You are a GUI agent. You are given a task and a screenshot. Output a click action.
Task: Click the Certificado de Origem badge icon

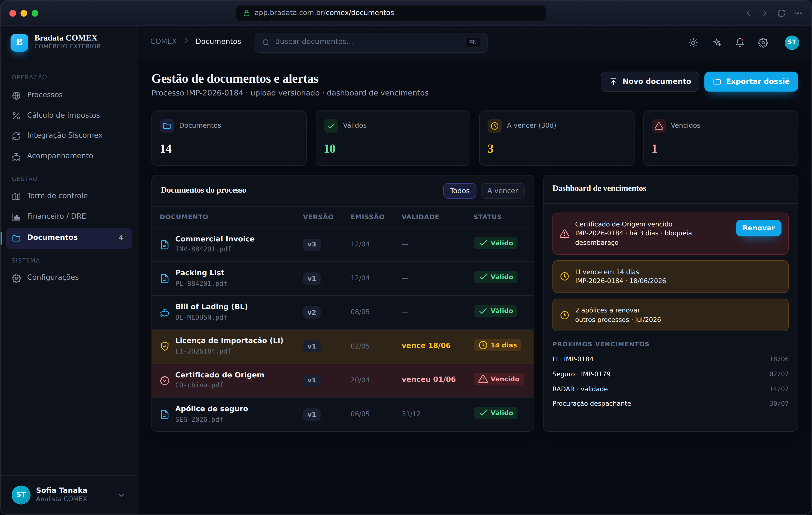coord(164,380)
